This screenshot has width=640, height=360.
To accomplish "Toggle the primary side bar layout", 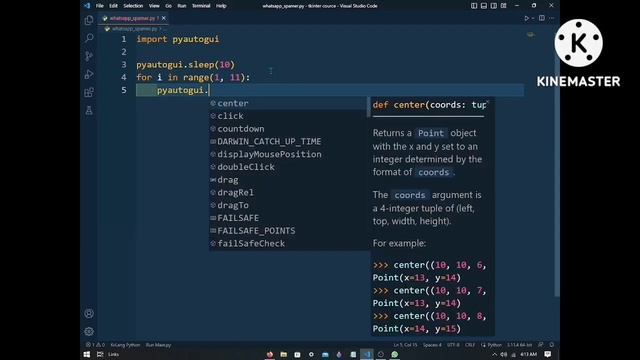I will (474, 6).
